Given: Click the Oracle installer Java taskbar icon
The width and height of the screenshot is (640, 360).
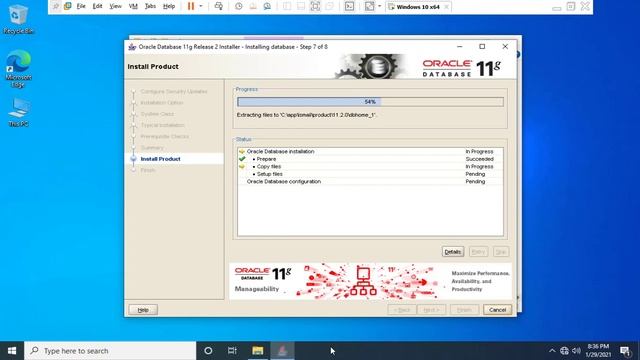Looking at the screenshot, I should [282, 351].
